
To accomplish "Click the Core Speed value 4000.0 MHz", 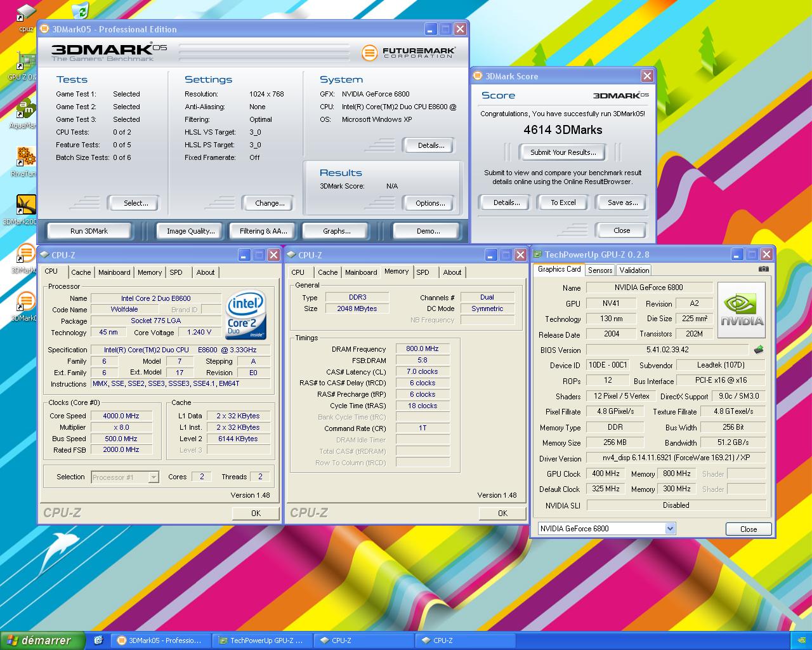I will (121, 416).
